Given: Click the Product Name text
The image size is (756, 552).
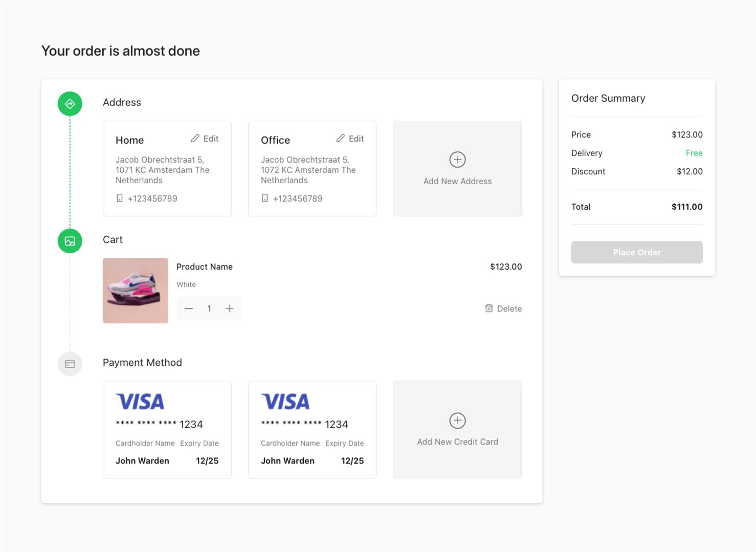Looking at the screenshot, I should point(205,267).
